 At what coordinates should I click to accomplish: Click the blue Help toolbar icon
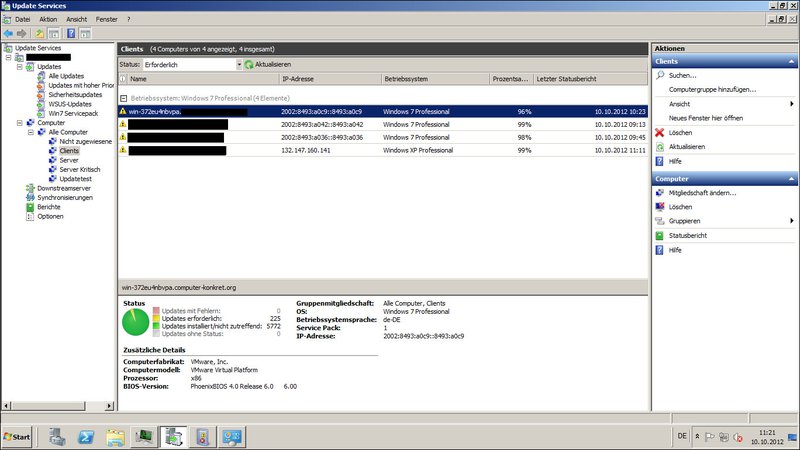(71, 34)
